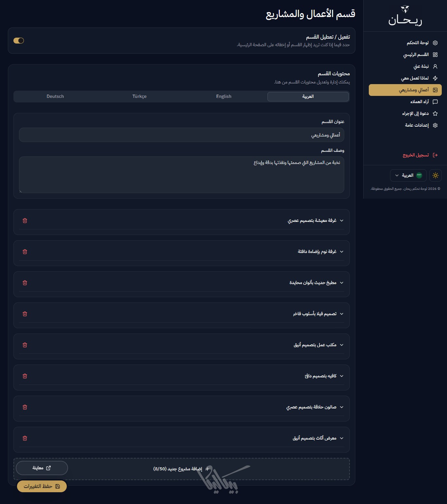447x504 pixels.
Task: Open the العربية language dropdown in sidebar
Action: click(x=408, y=175)
